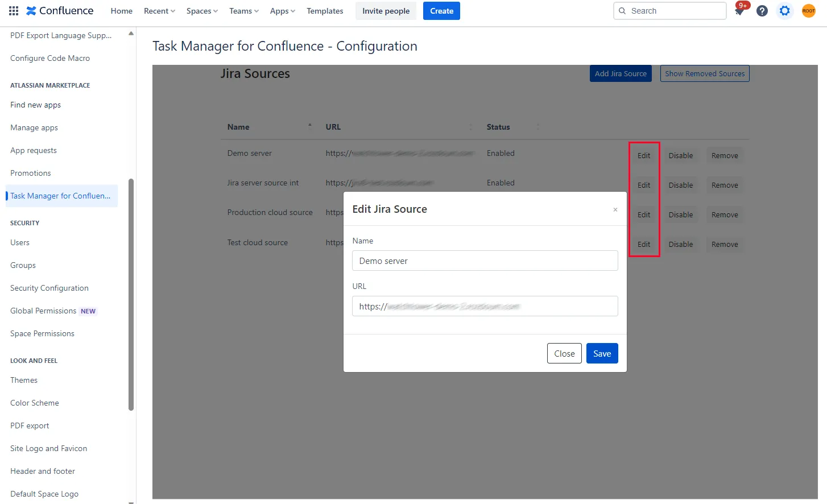Open the app switcher grid icon
Screen dimensions: 827x504
(14, 11)
